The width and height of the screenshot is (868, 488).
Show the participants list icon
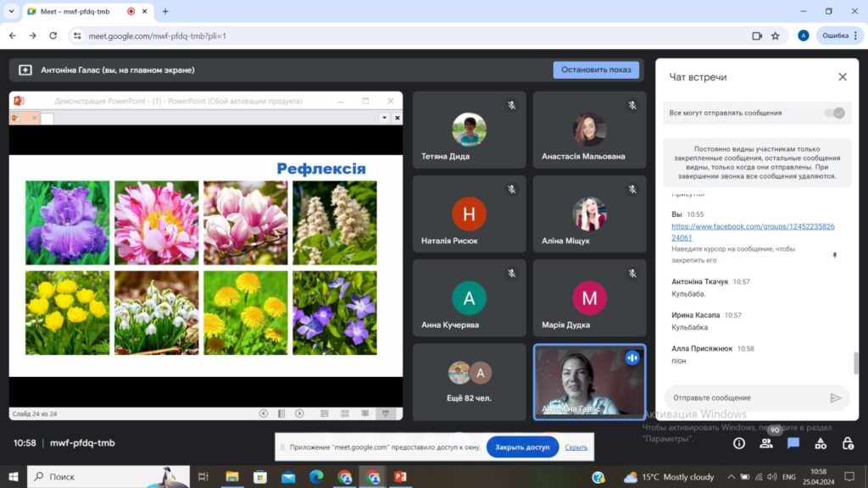[x=766, y=443]
